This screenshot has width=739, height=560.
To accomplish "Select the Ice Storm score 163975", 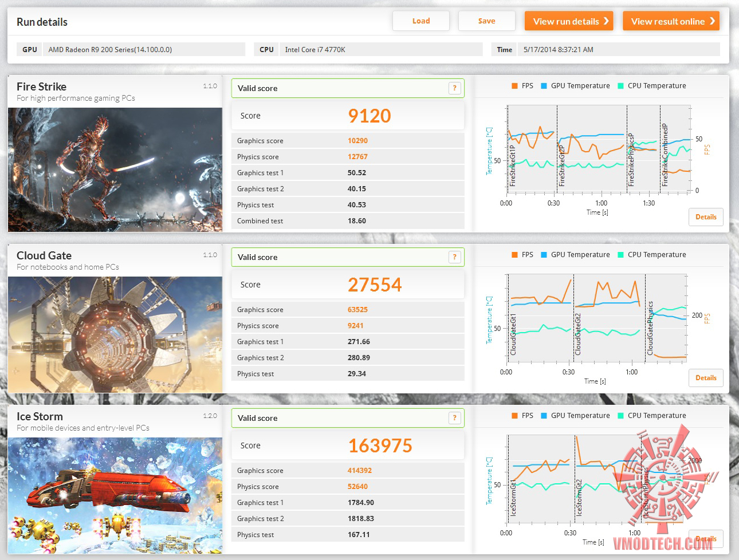I will 380,445.
